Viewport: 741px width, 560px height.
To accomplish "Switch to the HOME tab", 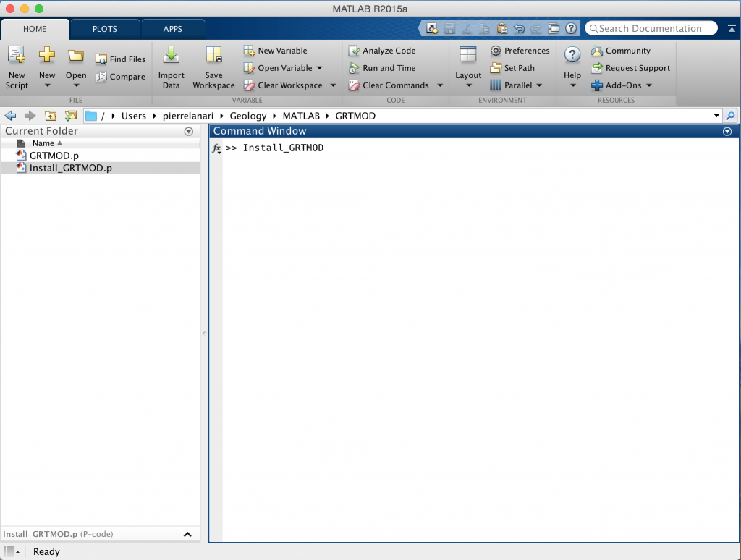I will pyautogui.click(x=35, y=29).
